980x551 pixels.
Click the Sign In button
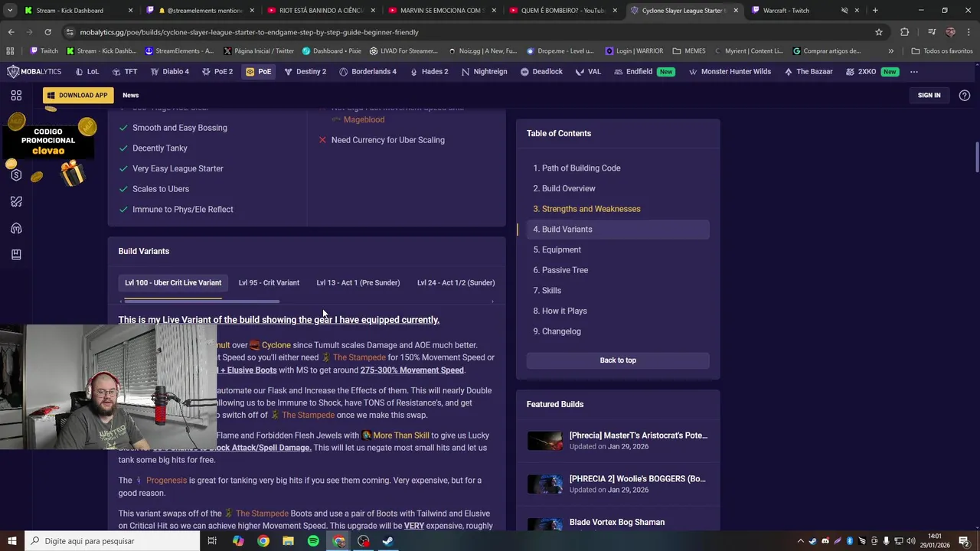(929, 95)
